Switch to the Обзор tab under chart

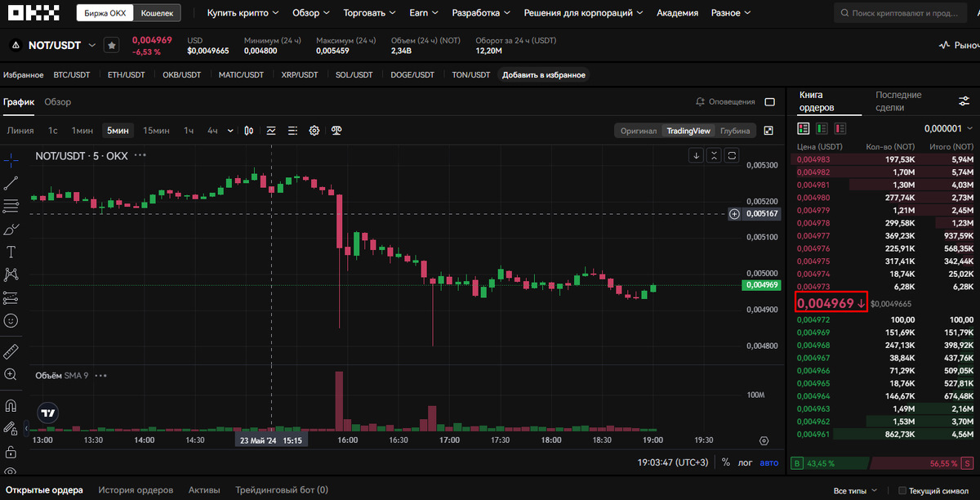click(x=58, y=102)
